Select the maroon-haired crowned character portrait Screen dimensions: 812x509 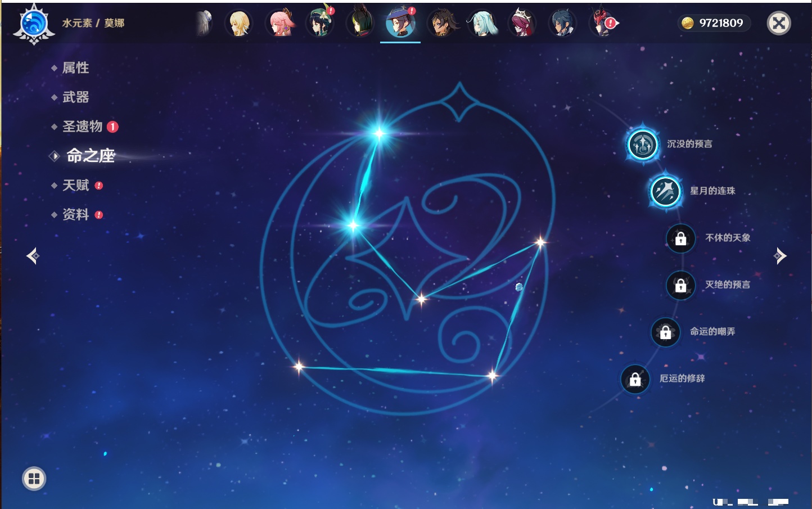(522, 23)
